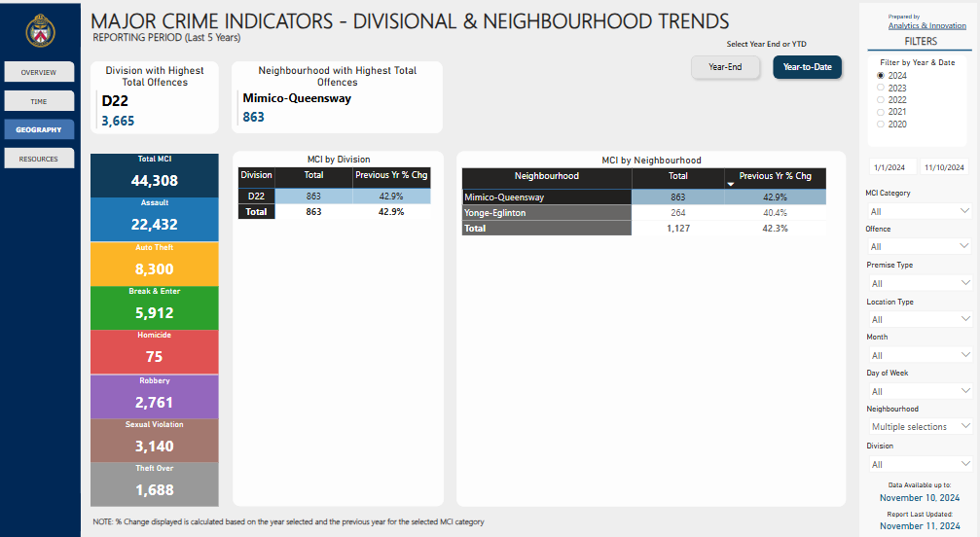Viewport: 980px width, 537px height.
Task: Open the Time navigation tab
Action: tap(39, 101)
